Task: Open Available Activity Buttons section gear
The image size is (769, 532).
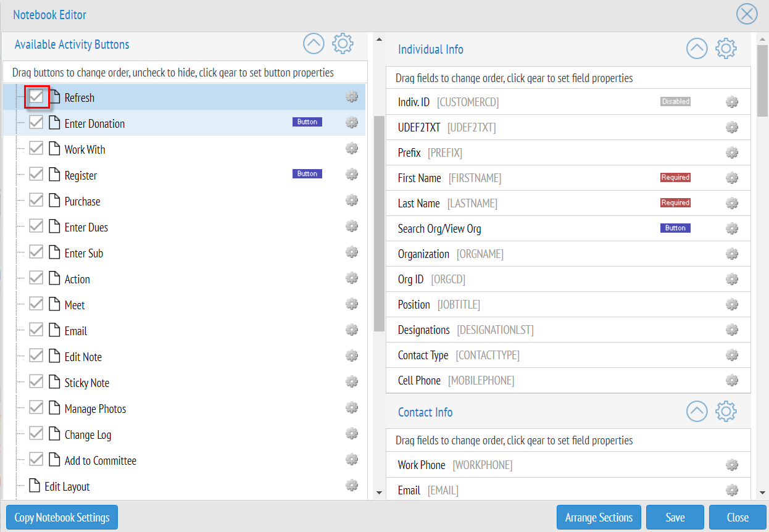Action: (343, 44)
